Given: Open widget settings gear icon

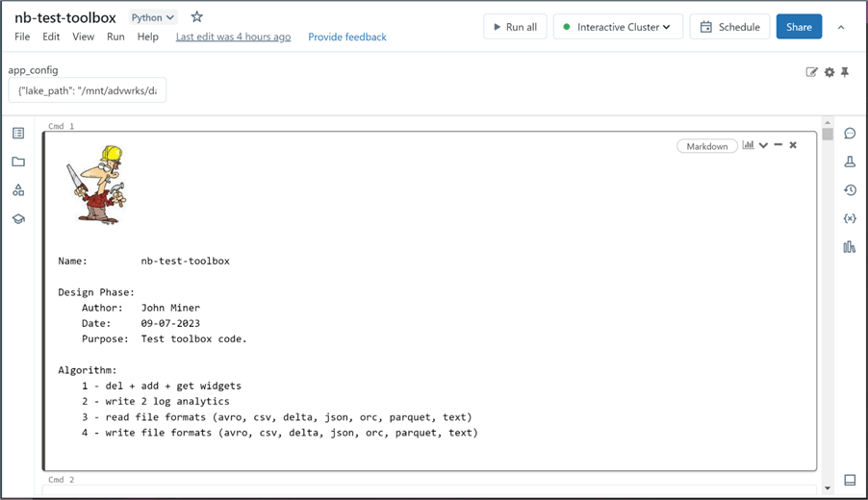Looking at the screenshot, I should coord(830,72).
